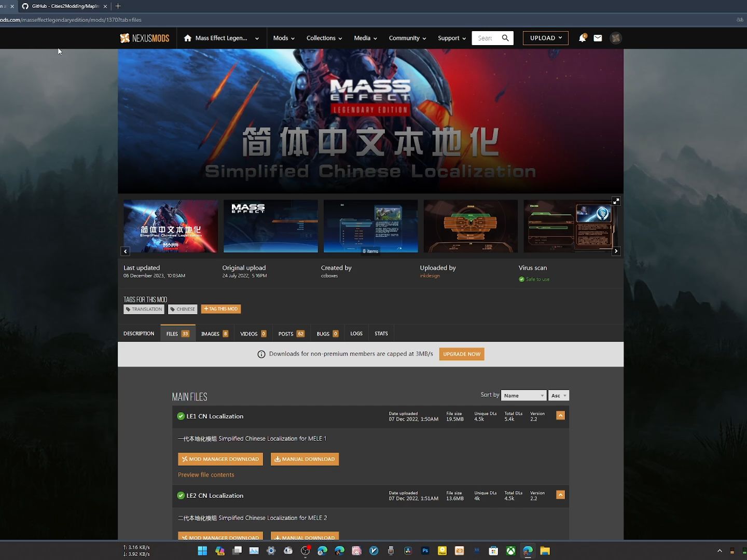Close the GitHub browser tab

105,6
